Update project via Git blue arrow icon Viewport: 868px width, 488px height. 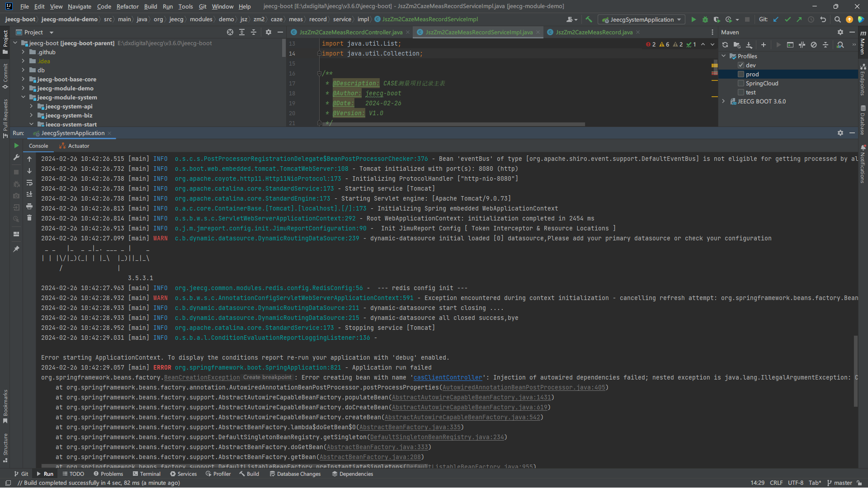point(776,19)
